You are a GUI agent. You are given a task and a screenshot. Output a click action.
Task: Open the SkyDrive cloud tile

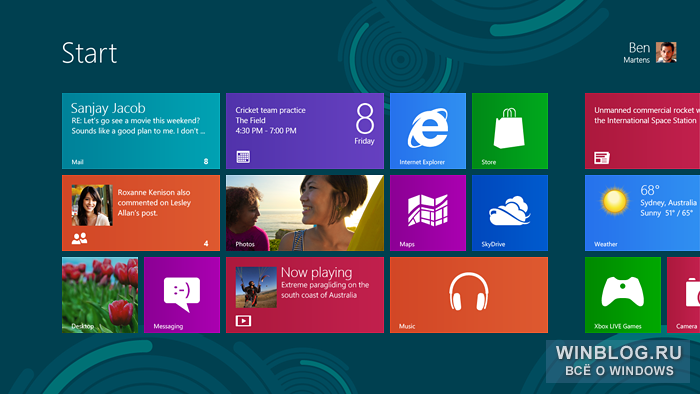pyautogui.click(x=510, y=213)
